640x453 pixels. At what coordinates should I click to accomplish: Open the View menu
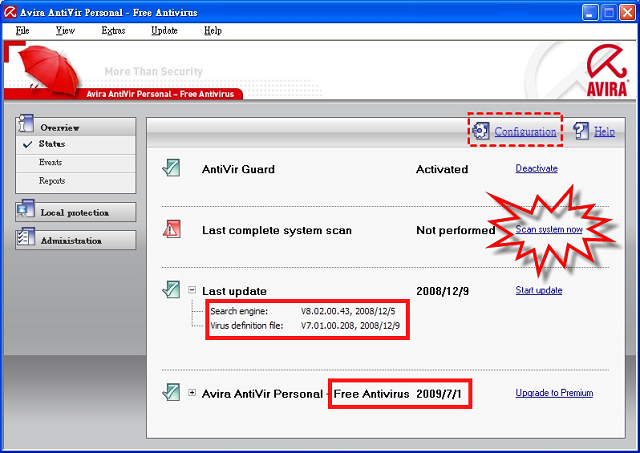(65, 31)
